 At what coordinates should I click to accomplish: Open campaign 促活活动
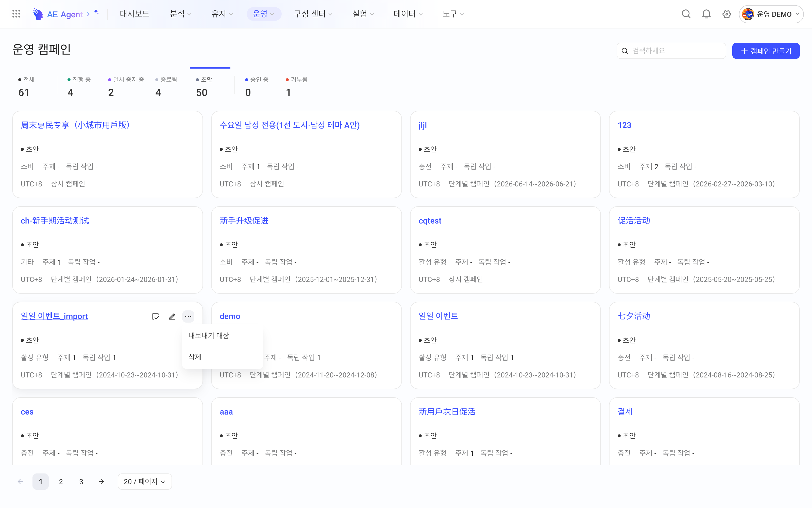click(634, 221)
